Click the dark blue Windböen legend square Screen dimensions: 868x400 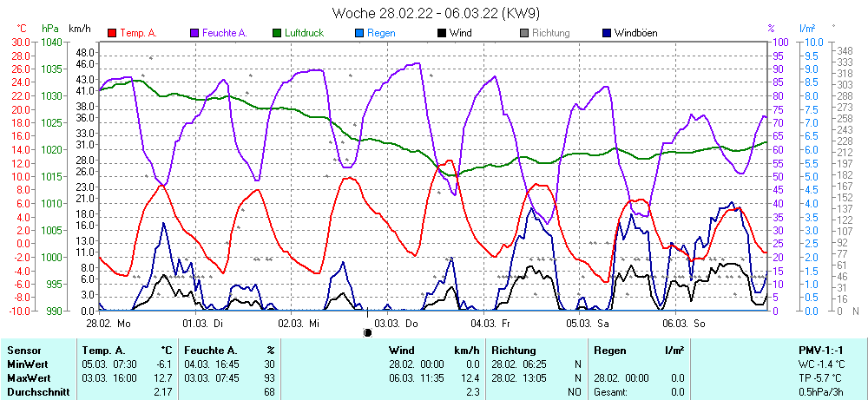pyautogui.click(x=606, y=34)
